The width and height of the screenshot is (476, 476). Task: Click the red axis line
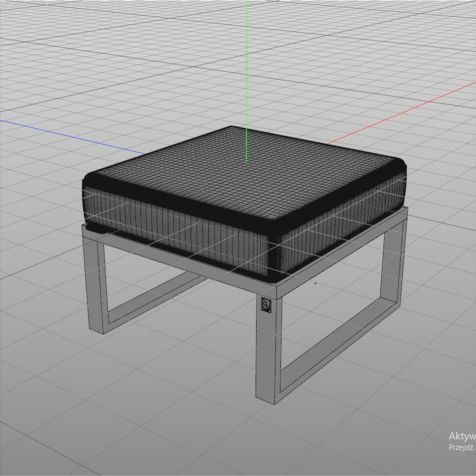point(402,113)
